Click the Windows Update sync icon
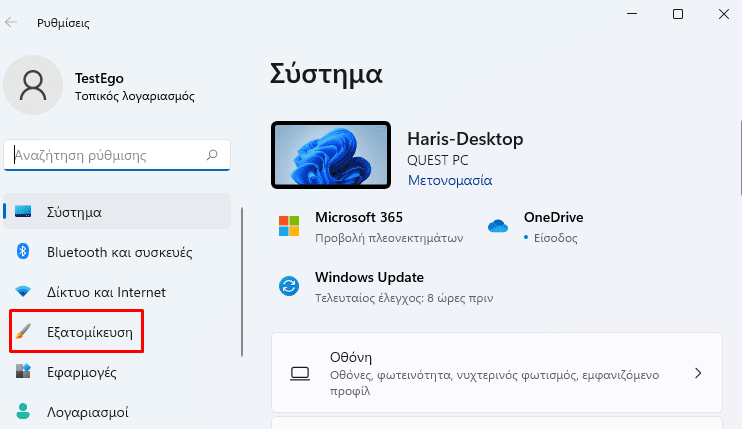Screen dimensions: 742x429 tap(289, 286)
